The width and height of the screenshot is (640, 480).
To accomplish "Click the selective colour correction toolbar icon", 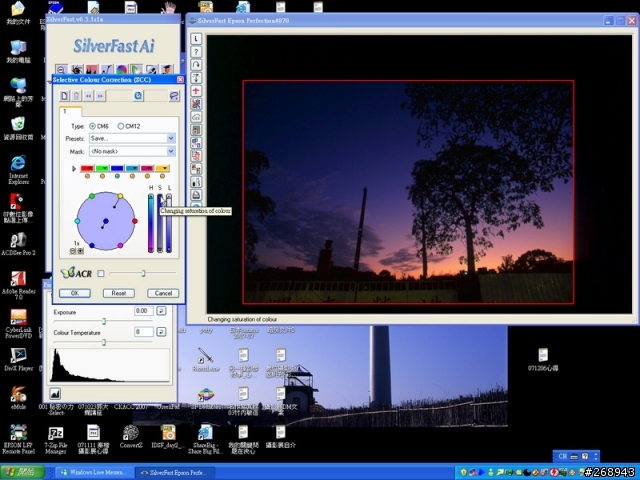I will (x=137, y=70).
